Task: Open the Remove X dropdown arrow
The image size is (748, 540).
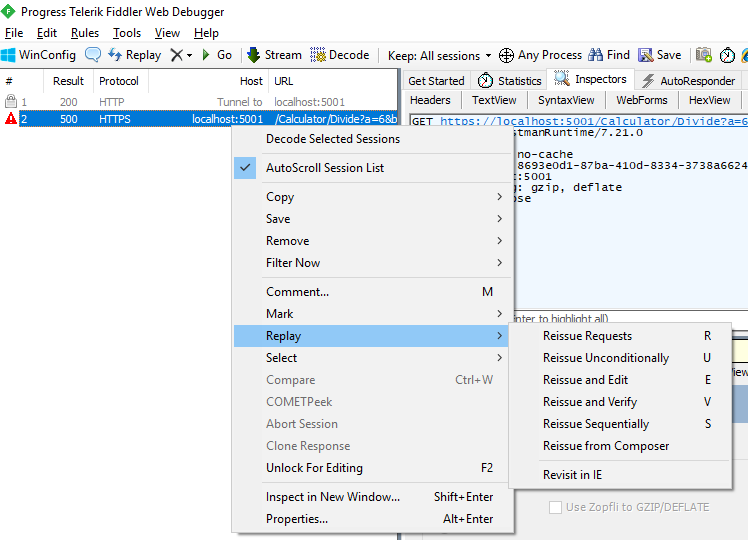Action: point(189,55)
